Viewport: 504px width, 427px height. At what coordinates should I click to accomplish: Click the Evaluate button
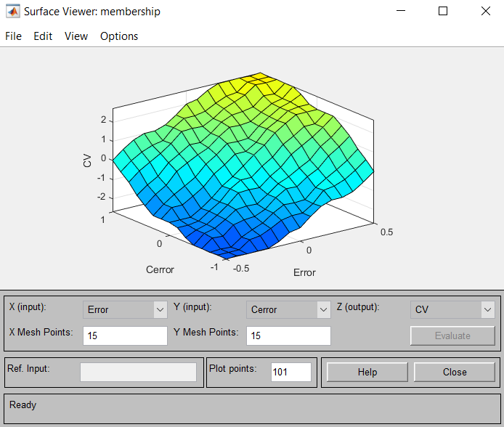click(x=452, y=335)
